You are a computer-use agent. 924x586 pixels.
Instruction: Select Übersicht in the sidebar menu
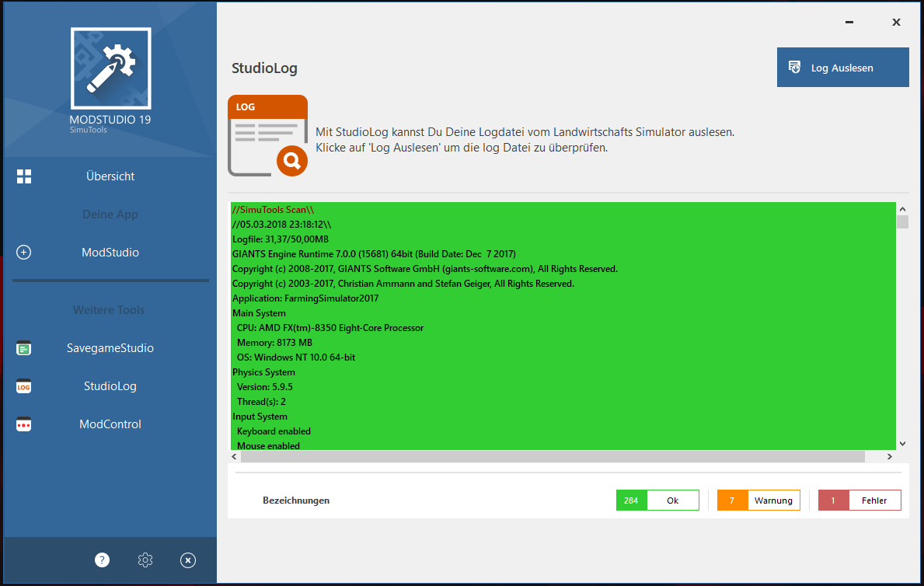(x=110, y=176)
